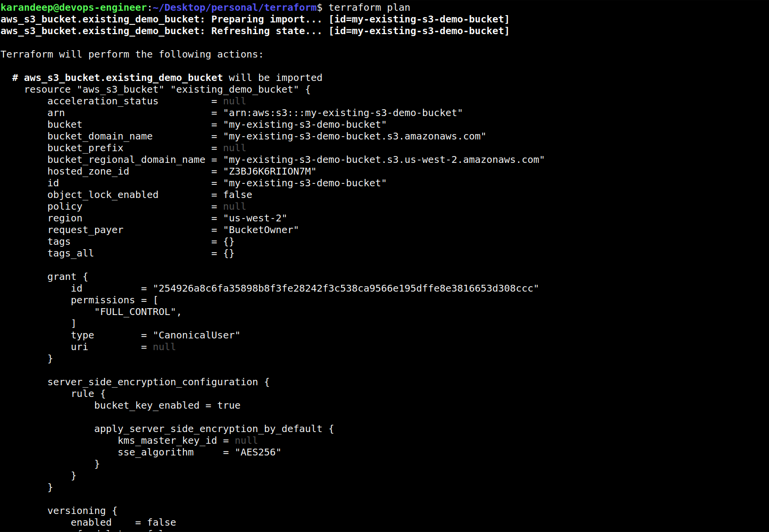769x532 pixels.
Task: Click the CanonicalUser type value
Action: (197, 335)
